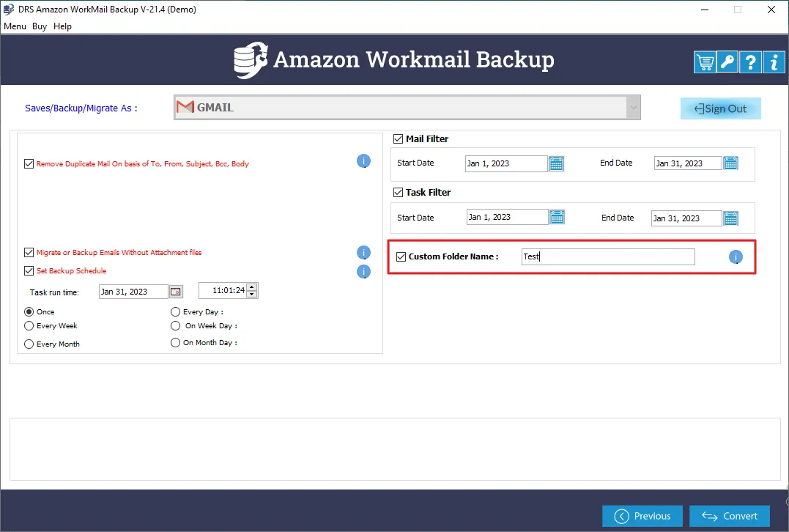Expand the Saves/Backup/Migrate As dropdown

632,108
